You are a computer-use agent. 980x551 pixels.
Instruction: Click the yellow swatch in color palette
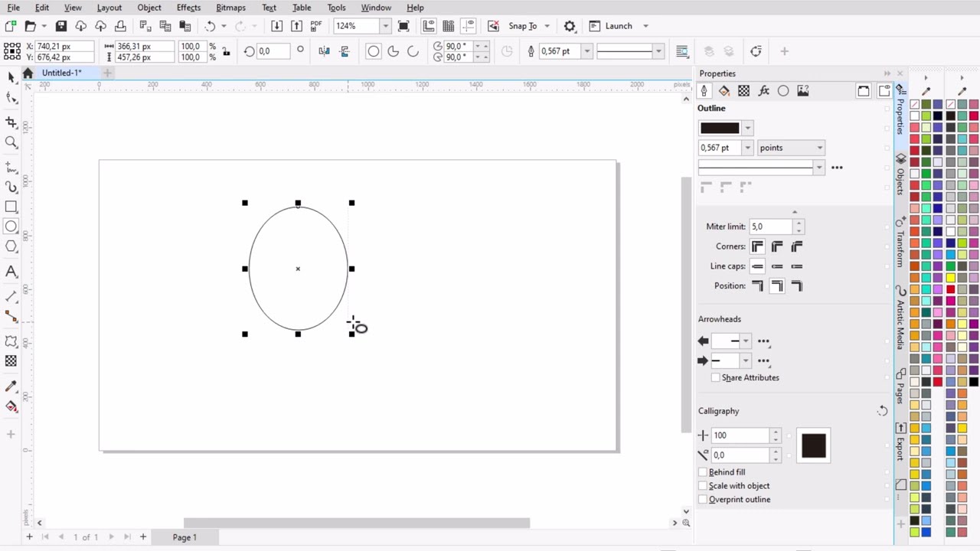point(950,278)
